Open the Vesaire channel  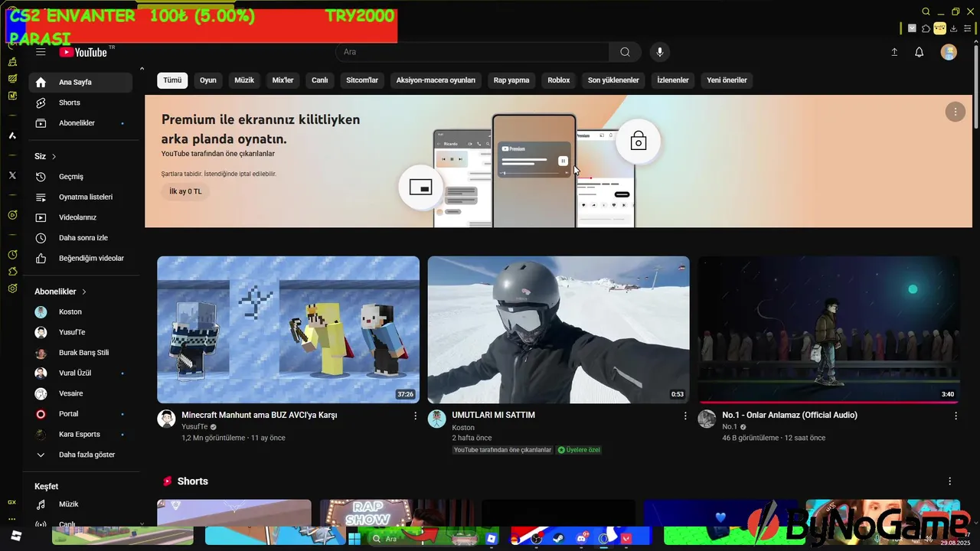click(x=80, y=393)
